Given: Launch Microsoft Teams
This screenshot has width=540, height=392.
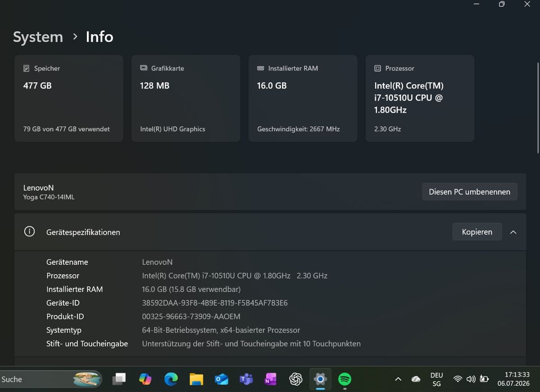Looking at the screenshot, I should [x=246, y=379].
